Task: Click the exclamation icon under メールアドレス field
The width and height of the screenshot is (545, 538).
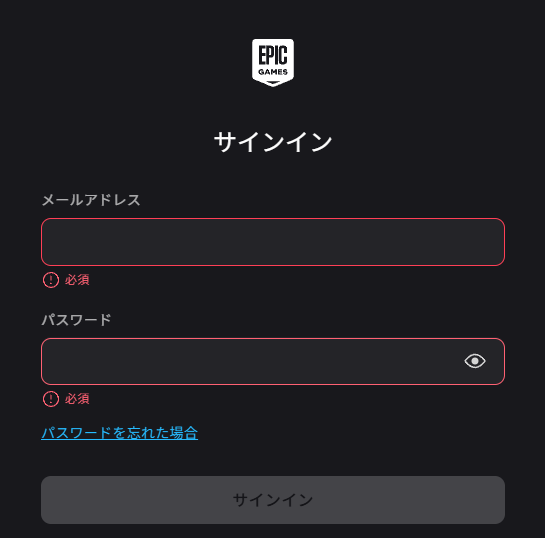Action: click(51, 280)
